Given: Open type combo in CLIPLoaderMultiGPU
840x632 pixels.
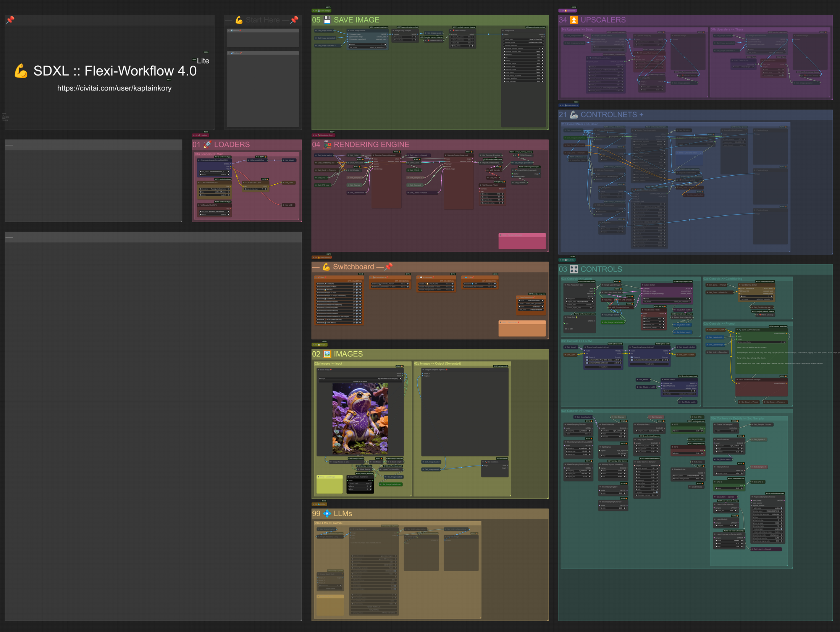Looking at the screenshot, I should 214,192.
